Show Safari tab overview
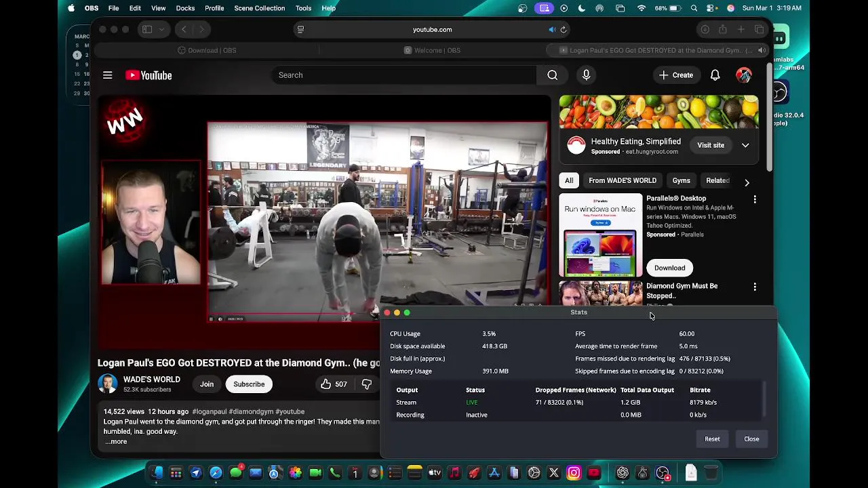The width and height of the screenshot is (868, 488). pos(759,30)
